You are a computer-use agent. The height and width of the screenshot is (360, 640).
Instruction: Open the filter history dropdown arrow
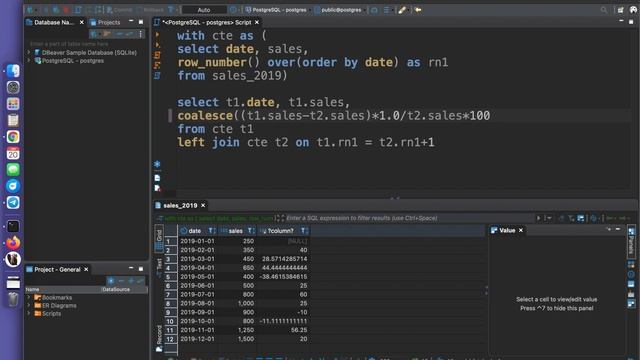[549, 218]
